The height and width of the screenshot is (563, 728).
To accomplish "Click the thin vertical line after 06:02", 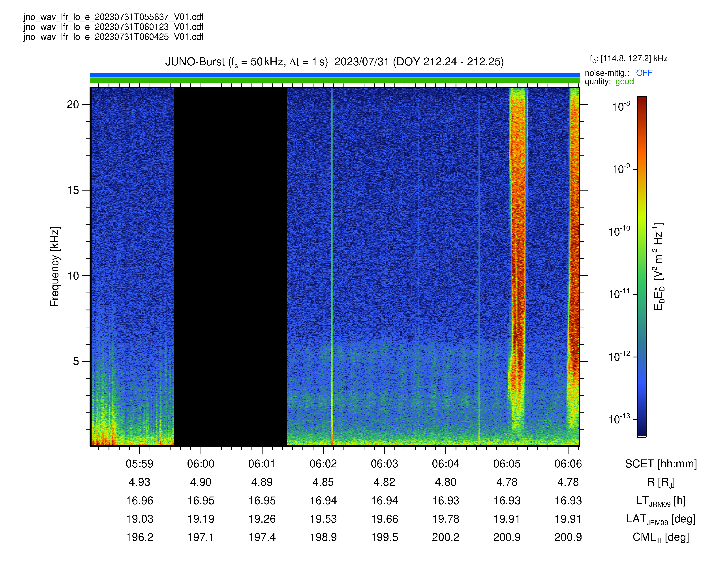I will (332, 267).
